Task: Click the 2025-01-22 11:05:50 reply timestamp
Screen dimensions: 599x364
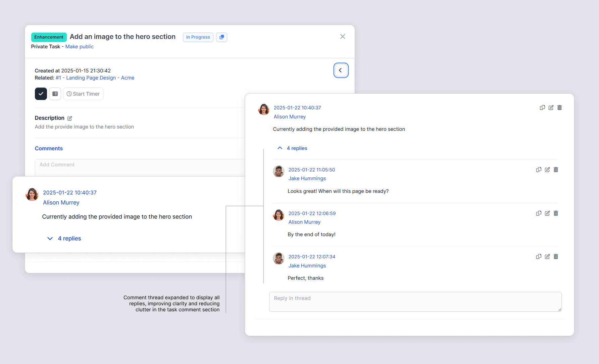Action: coord(312,170)
